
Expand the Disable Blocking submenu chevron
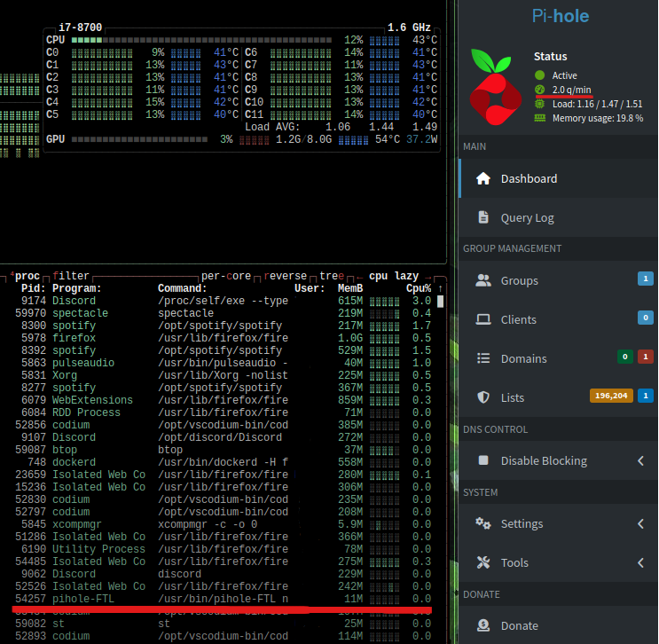pos(641,460)
